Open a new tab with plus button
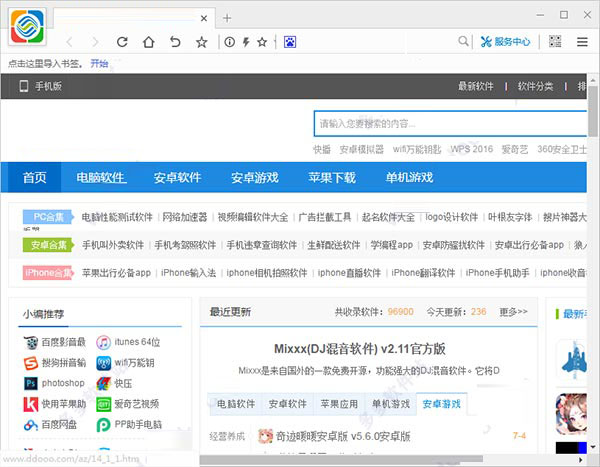600x467 pixels. (227, 18)
